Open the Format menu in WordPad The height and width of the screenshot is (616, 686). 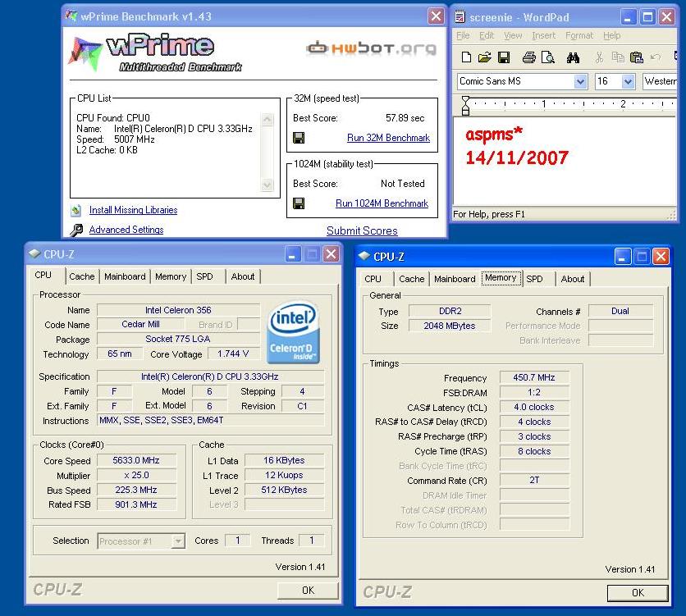point(579,35)
